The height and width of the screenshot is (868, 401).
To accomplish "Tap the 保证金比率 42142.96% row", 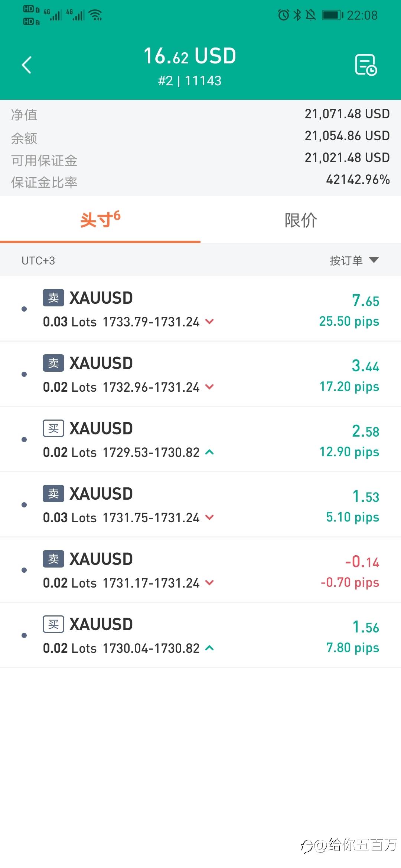I will click(x=200, y=181).
